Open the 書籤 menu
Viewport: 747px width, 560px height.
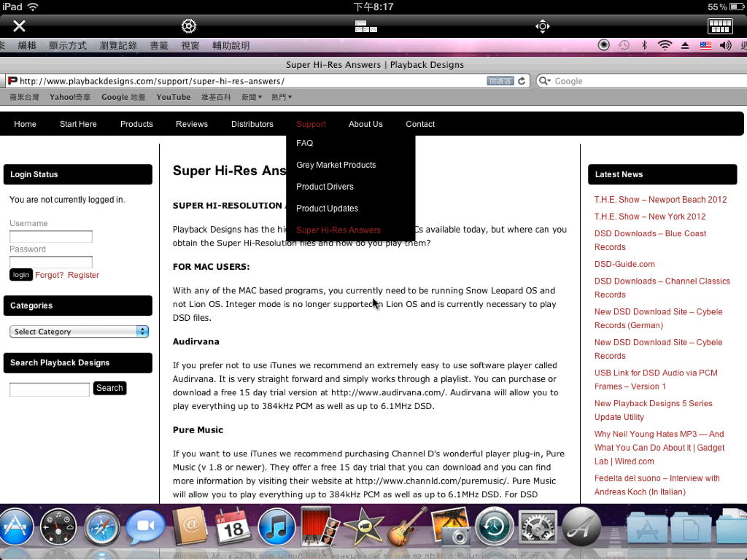click(x=159, y=45)
